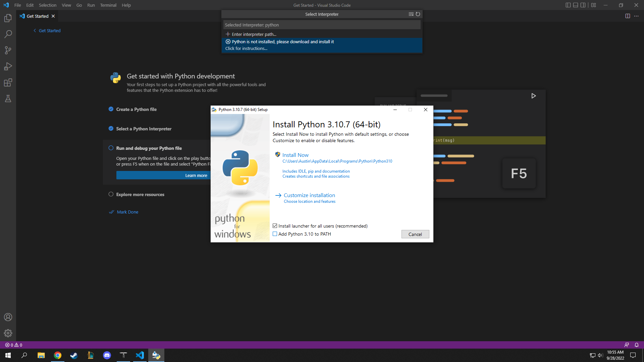Click the Learn more button
The width and height of the screenshot is (644, 362).
point(196,175)
